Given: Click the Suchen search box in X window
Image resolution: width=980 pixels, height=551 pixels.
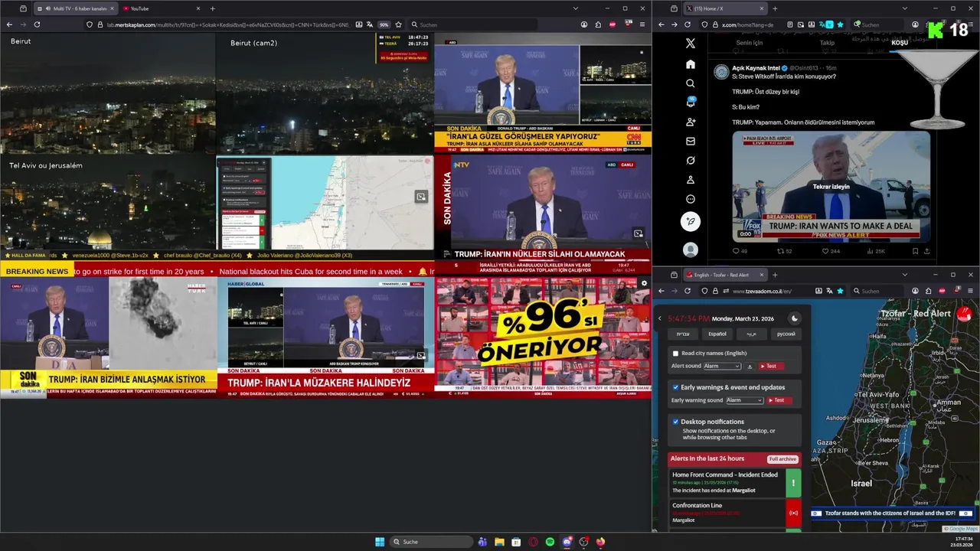Looking at the screenshot, I should click(x=879, y=24).
